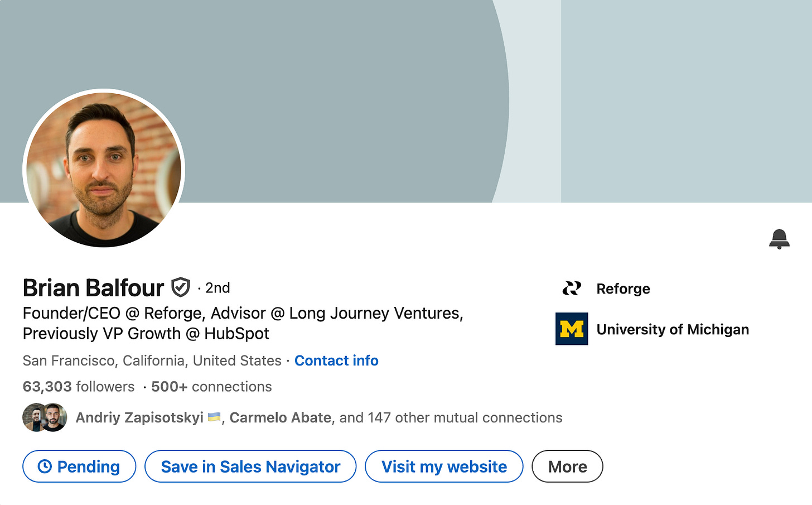Image resolution: width=812 pixels, height=505 pixels.
Task: Click the verification shield badge beside Brian Balfour
Action: [x=181, y=287]
